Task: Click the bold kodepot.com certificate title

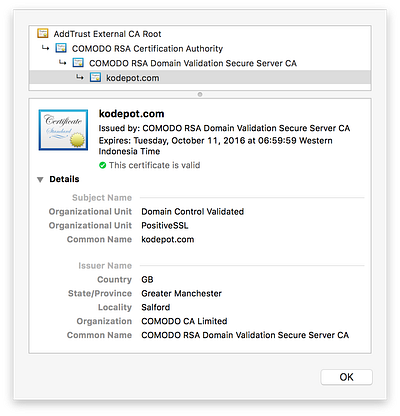Action: [x=132, y=114]
